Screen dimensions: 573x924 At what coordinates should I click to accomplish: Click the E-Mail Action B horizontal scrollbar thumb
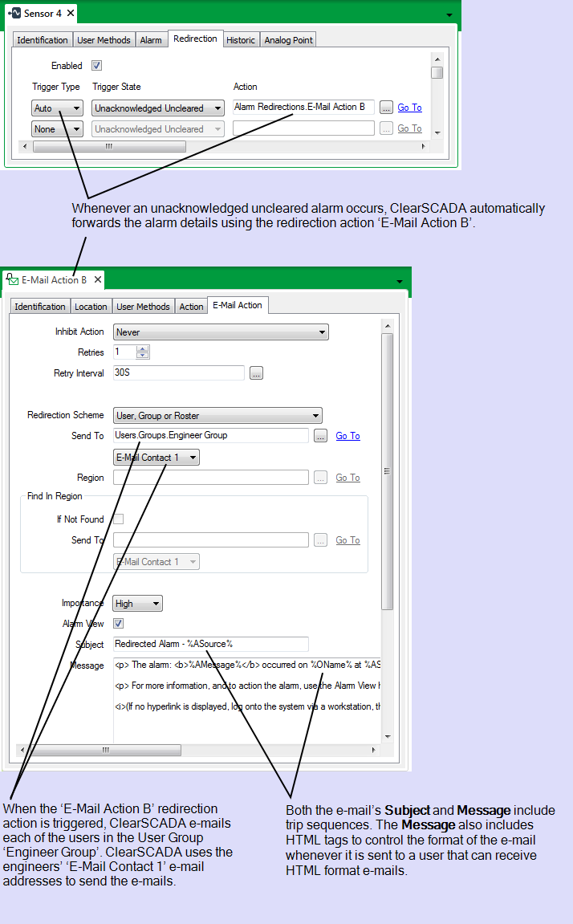(106, 750)
